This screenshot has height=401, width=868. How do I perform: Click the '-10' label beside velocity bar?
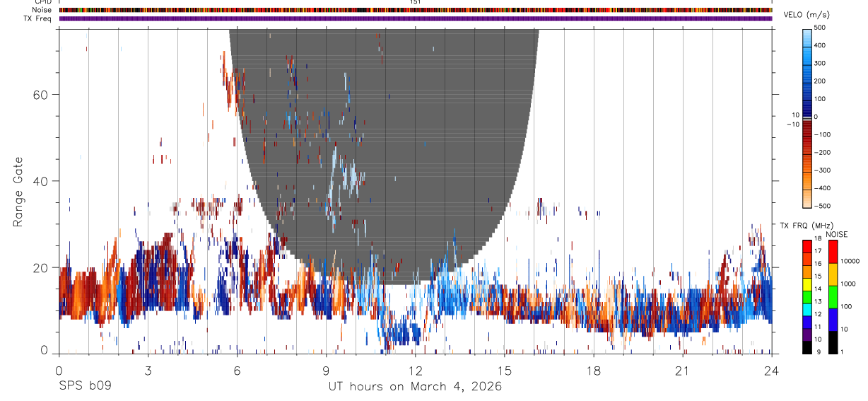pos(792,124)
